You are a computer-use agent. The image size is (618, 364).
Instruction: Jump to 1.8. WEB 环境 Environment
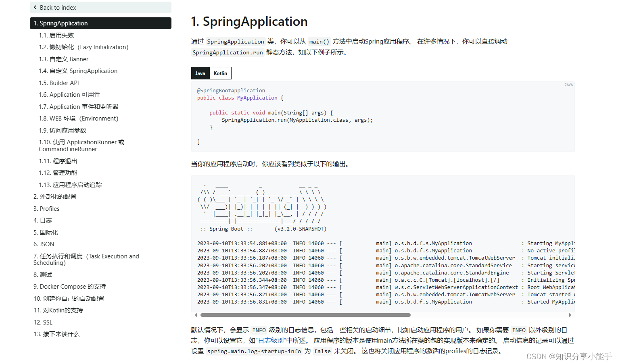[79, 119]
